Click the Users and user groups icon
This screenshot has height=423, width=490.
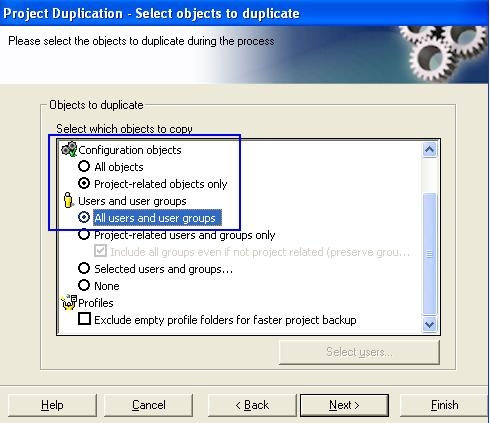tap(68, 200)
